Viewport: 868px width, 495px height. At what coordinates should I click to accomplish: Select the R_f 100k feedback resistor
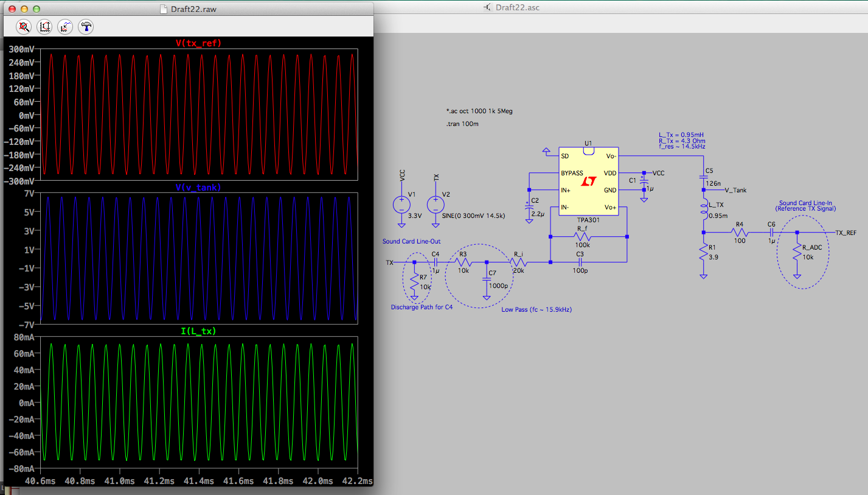(582, 236)
